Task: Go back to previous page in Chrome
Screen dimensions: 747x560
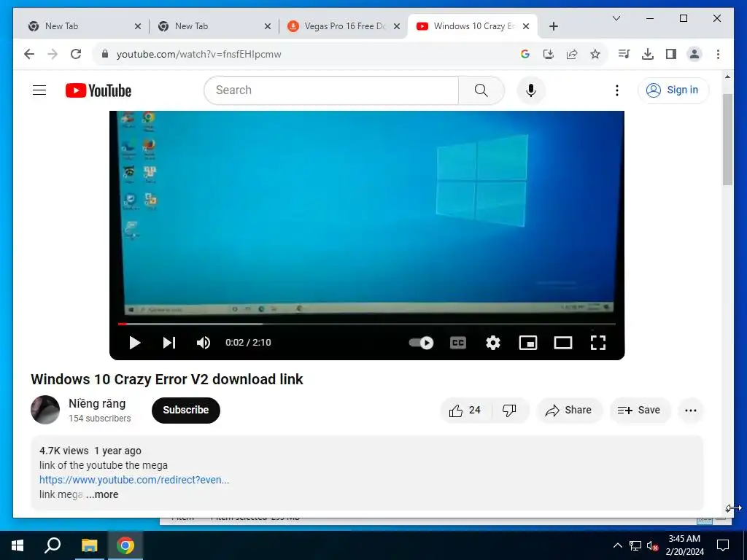Action: pyautogui.click(x=29, y=54)
